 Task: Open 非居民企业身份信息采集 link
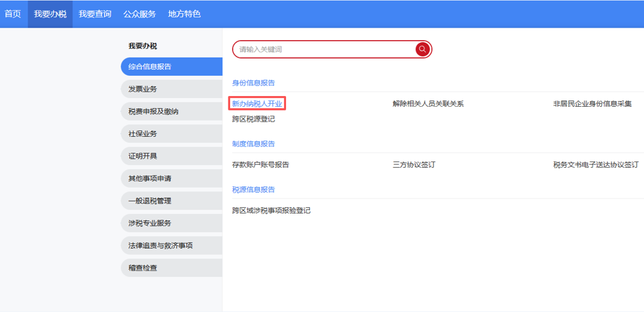[x=592, y=104]
